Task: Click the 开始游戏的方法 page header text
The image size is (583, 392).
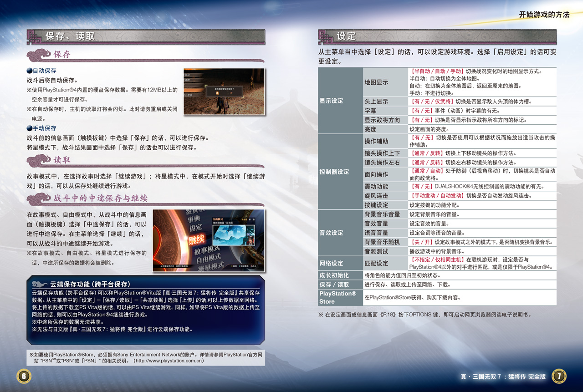Action: point(544,15)
